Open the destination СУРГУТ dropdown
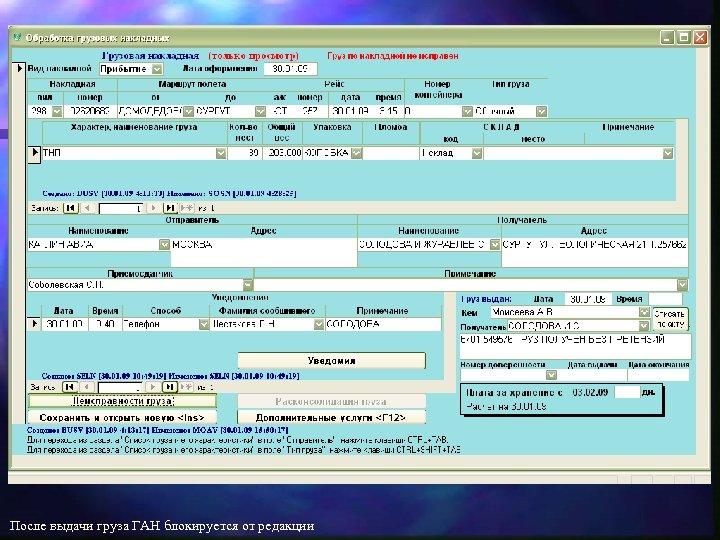Image resolution: width=720 pixels, height=540 pixels. 260,111
